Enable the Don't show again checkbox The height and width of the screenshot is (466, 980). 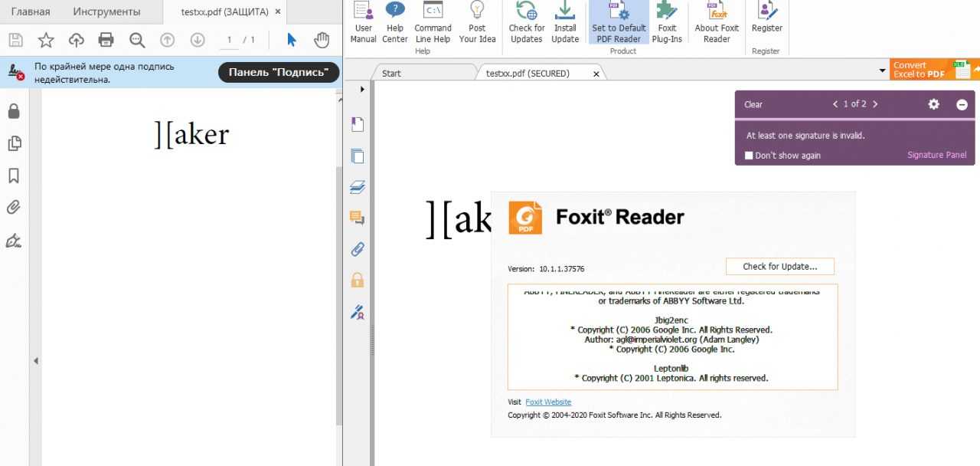[750, 156]
